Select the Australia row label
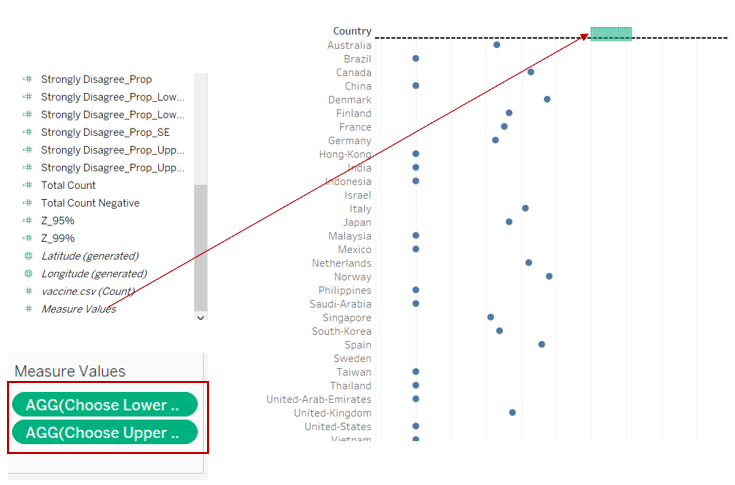 pyautogui.click(x=349, y=45)
